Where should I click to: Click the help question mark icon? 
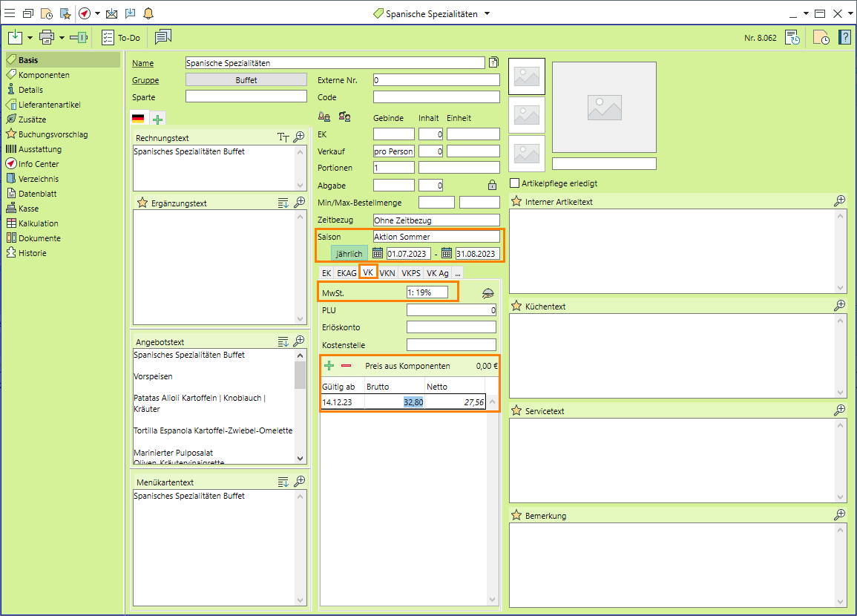click(x=844, y=37)
